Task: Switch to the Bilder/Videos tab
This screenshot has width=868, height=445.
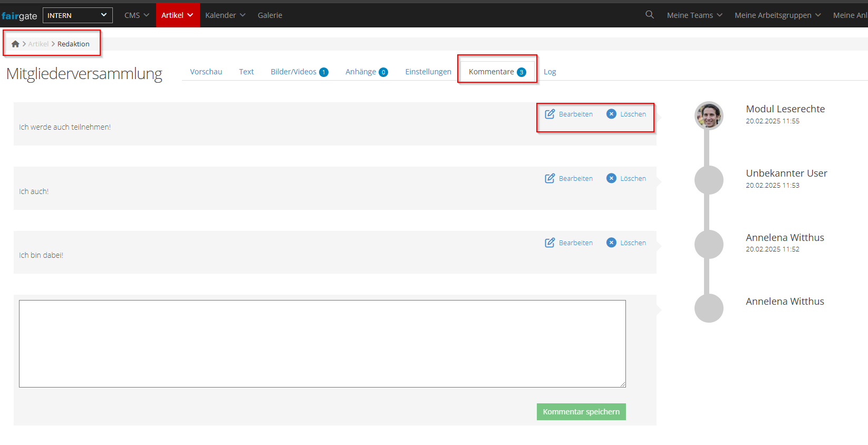Action: click(x=298, y=72)
